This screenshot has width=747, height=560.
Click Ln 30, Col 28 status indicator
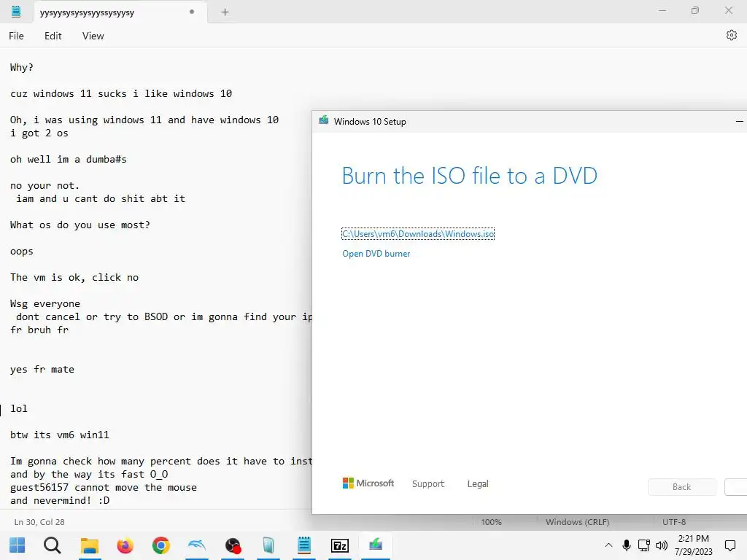[39, 522]
